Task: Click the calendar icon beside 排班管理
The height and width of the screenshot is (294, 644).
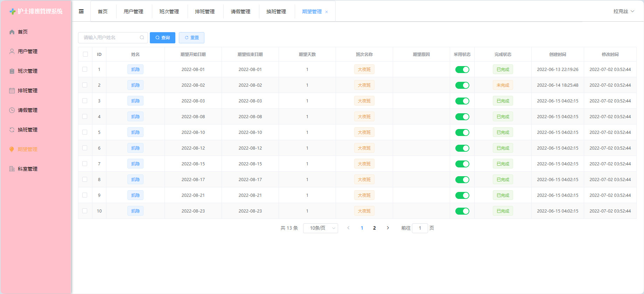Action: coord(12,91)
